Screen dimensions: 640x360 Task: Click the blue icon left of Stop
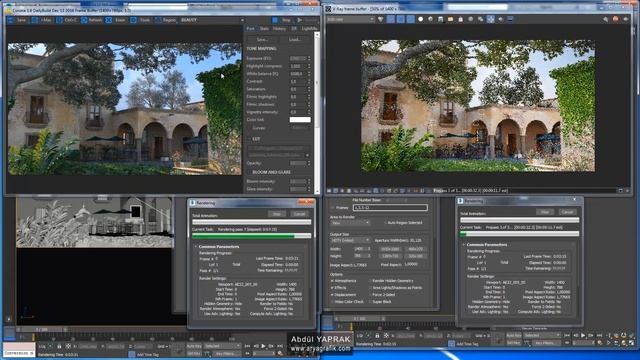(275, 20)
